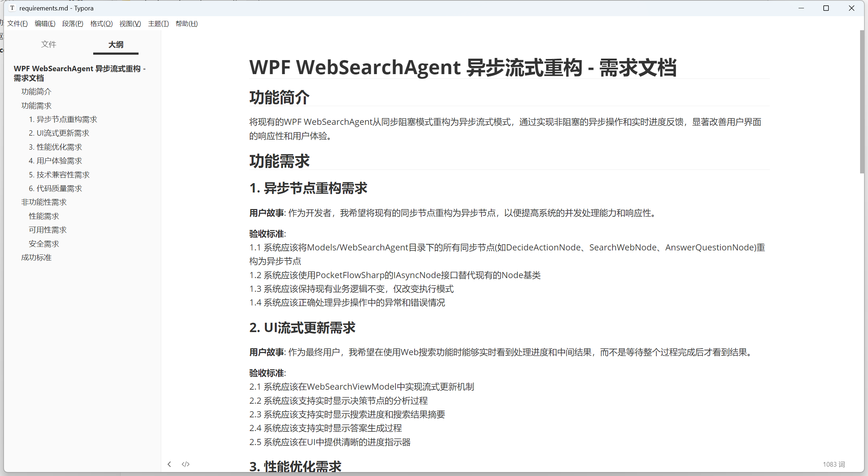
Task: Select the 大纲 outline tab
Action: [116, 45]
